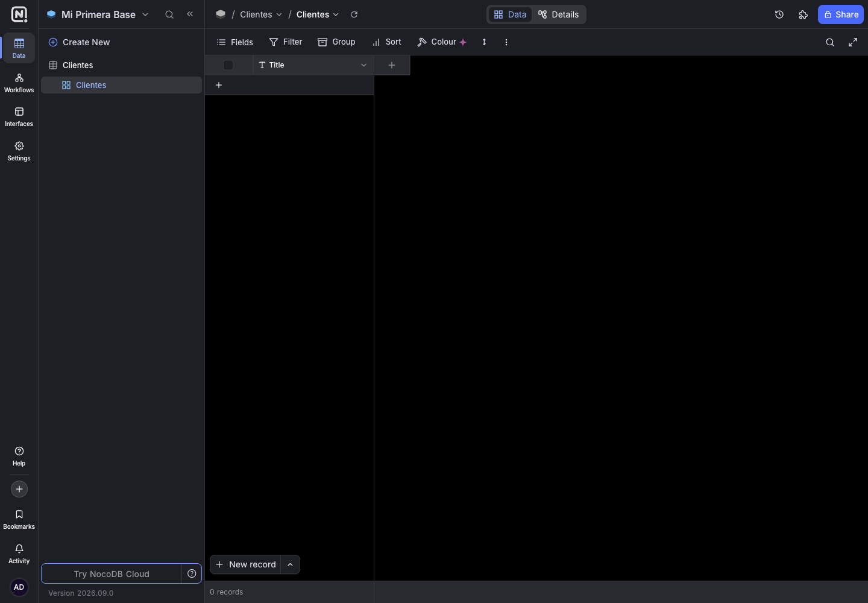Toggle fullscreen with expand arrows icon
The image size is (868, 603).
pyautogui.click(x=853, y=42)
